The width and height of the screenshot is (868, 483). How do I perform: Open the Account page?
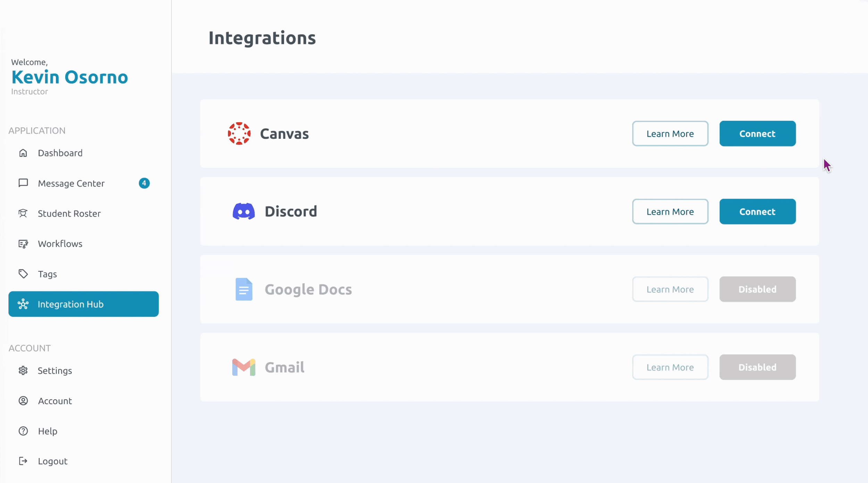(55, 401)
